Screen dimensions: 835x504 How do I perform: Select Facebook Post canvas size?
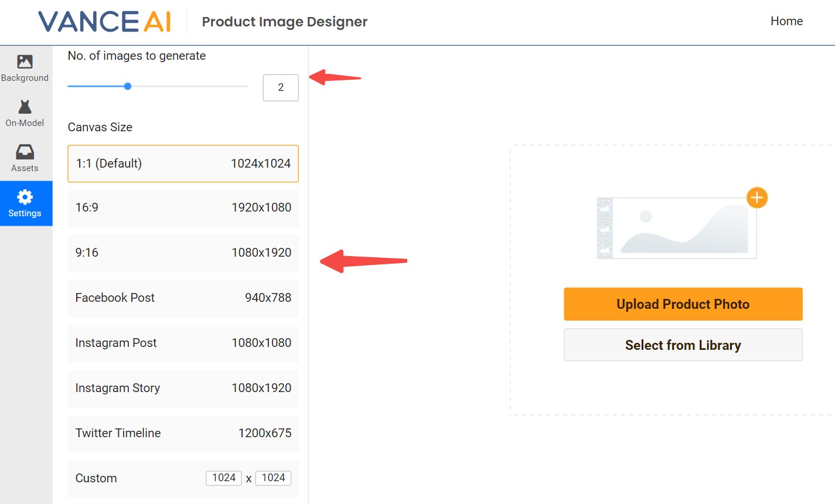[183, 298]
